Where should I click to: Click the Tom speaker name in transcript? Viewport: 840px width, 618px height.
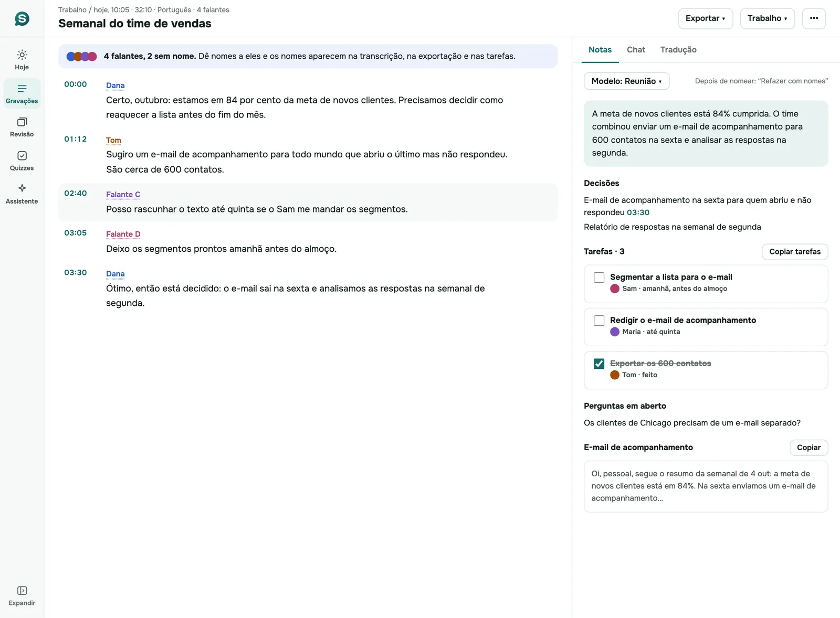point(113,141)
